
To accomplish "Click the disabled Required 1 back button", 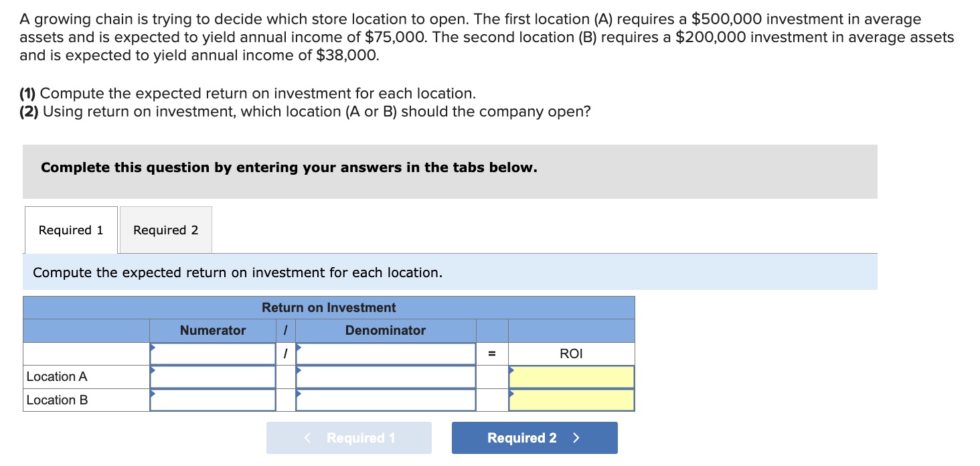I will (x=349, y=437).
